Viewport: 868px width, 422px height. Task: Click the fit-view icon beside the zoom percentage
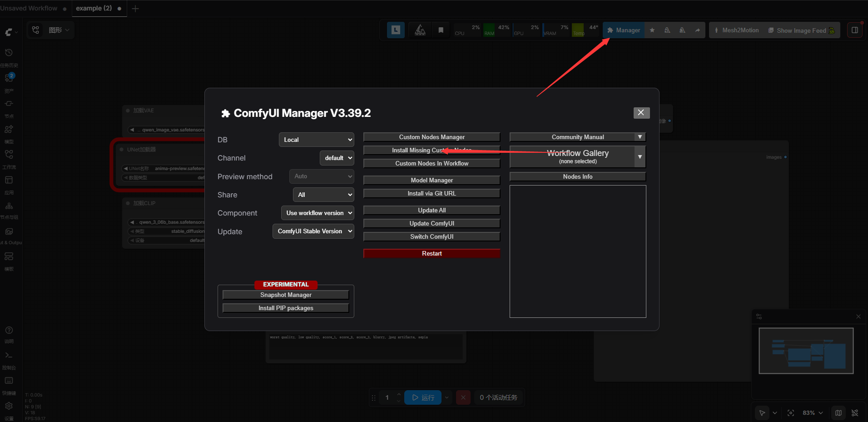(x=791, y=413)
